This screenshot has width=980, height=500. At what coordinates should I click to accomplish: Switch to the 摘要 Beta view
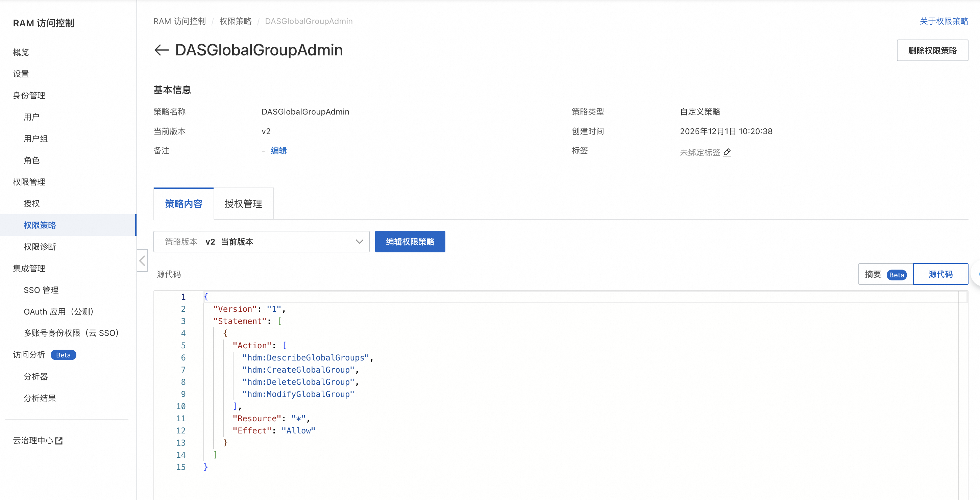(x=885, y=274)
